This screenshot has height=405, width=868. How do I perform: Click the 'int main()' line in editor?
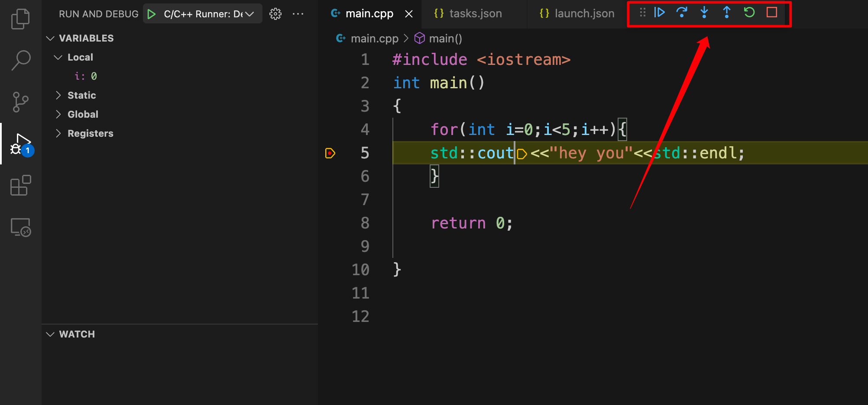point(439,83)
